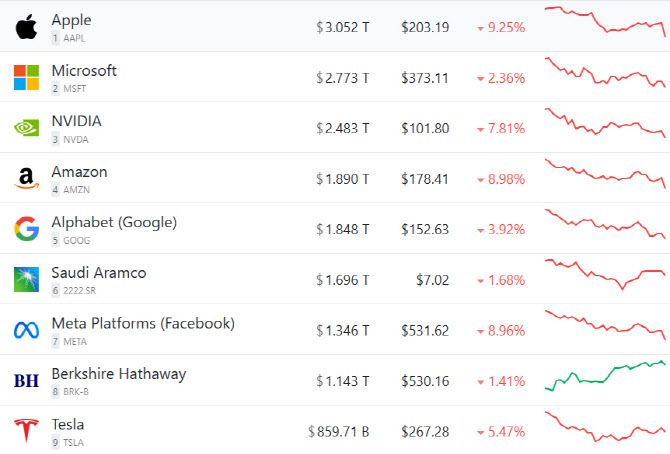Click the Meta infinity logo icon
This screenshot has width=670, height=454.
[x=26, y=330]
